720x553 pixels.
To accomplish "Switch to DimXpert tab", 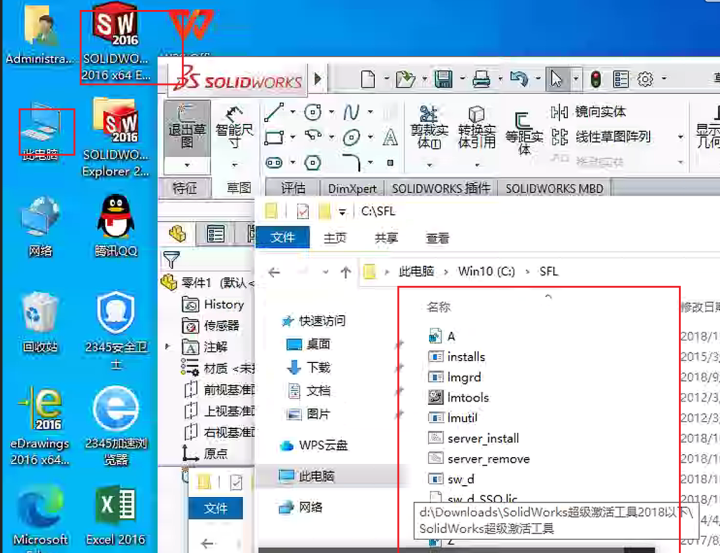I will tap(352, 188).
